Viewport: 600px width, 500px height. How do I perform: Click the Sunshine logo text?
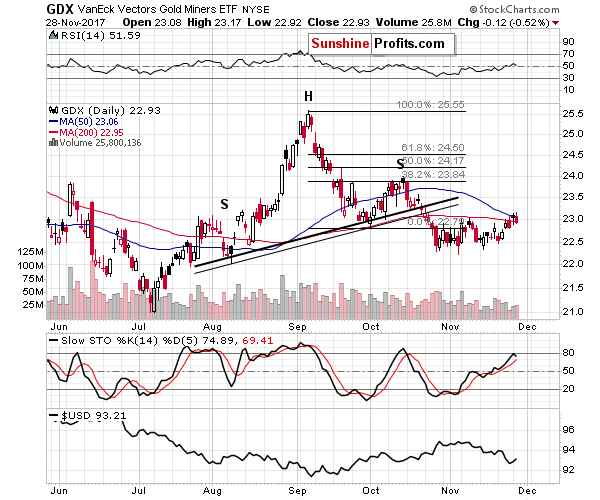point(340,44)
